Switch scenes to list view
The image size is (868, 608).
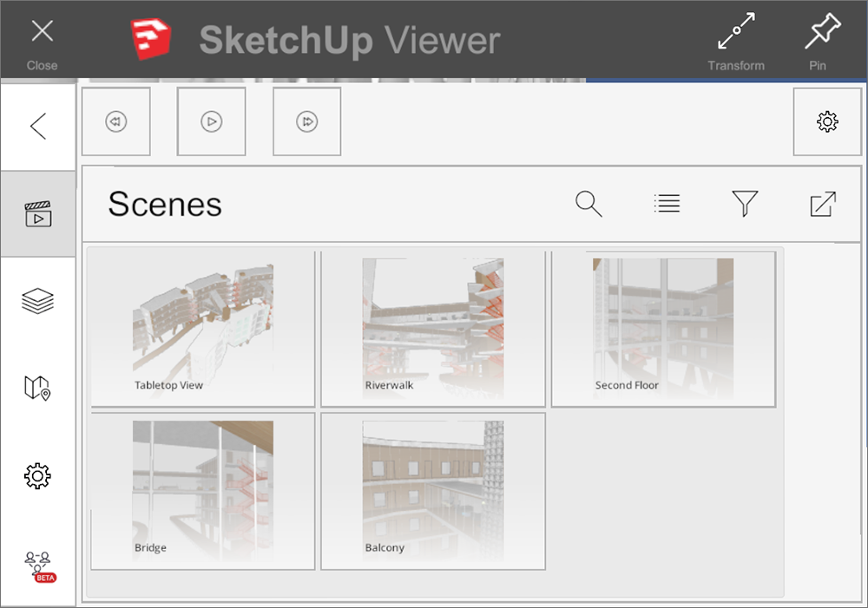667,204
